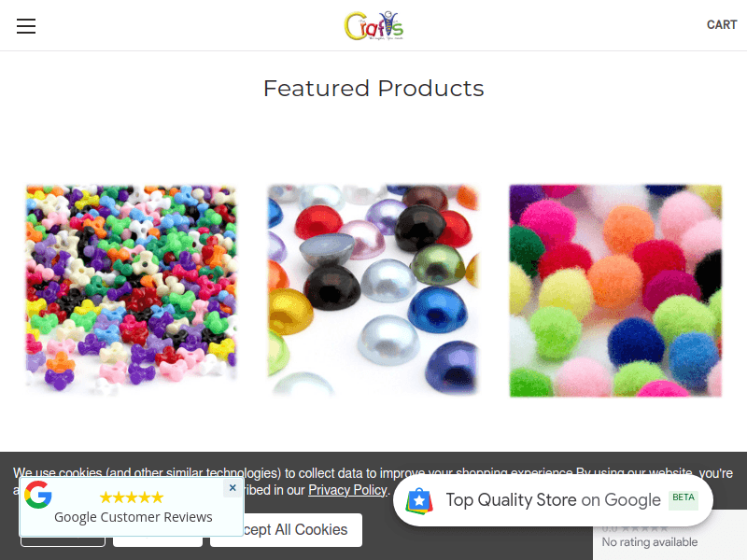The height and width of the screenshot is (560, 747).
Task: Click the Featured Products heading
Action: pyautogui.click(x=373, y=88)
